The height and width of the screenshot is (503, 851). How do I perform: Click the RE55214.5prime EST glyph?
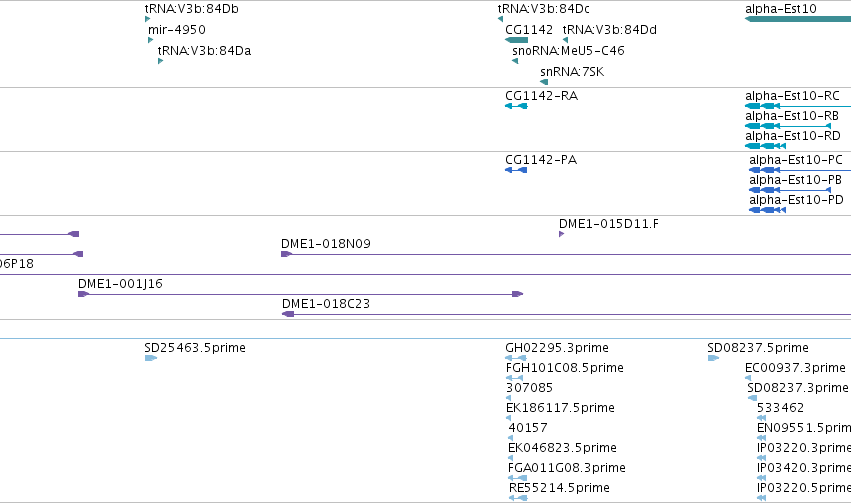pyautogui.click(x=518, y=498)
